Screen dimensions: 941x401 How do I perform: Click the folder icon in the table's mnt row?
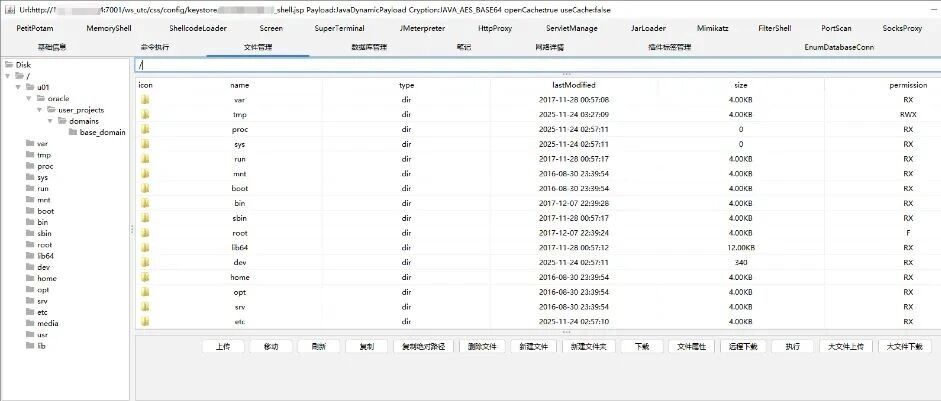(x=145, y=173)
